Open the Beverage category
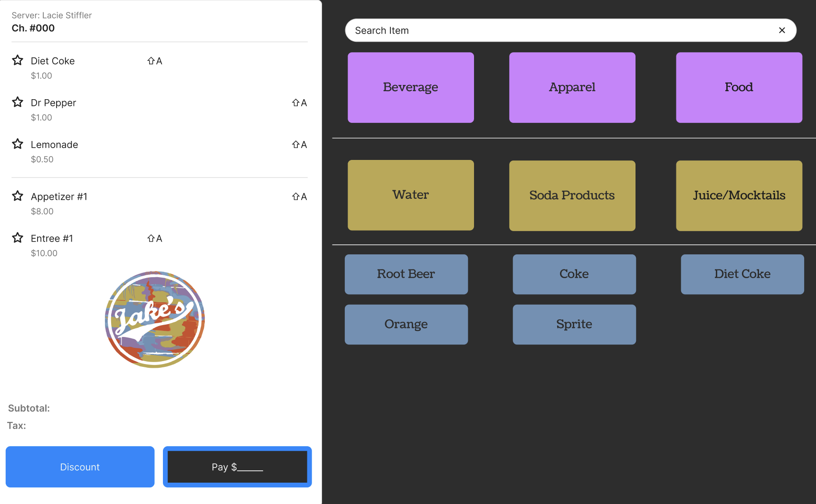 point(410,87)
